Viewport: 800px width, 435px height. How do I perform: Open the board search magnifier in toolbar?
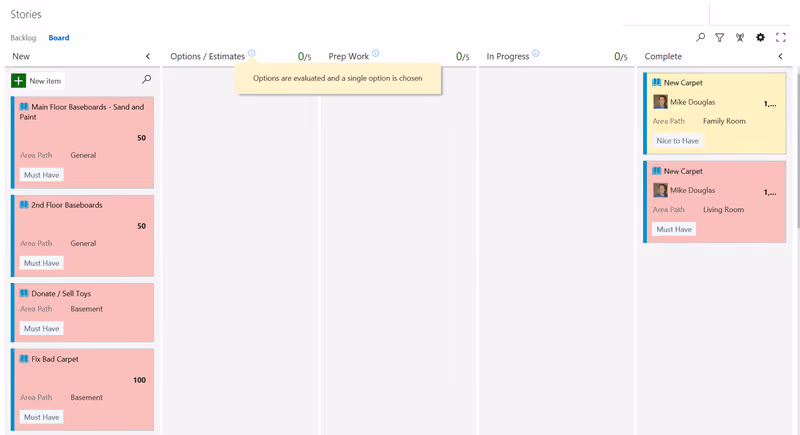coord(701,37)
